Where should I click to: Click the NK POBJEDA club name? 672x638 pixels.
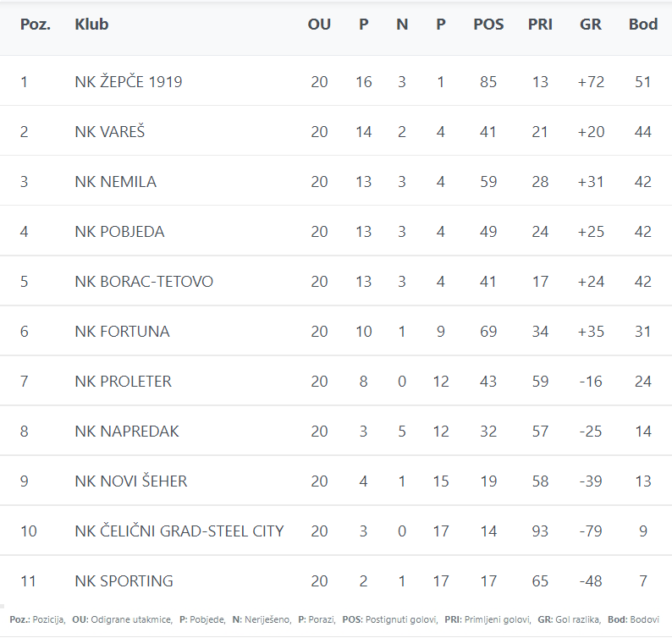click(x=119, y=232)
